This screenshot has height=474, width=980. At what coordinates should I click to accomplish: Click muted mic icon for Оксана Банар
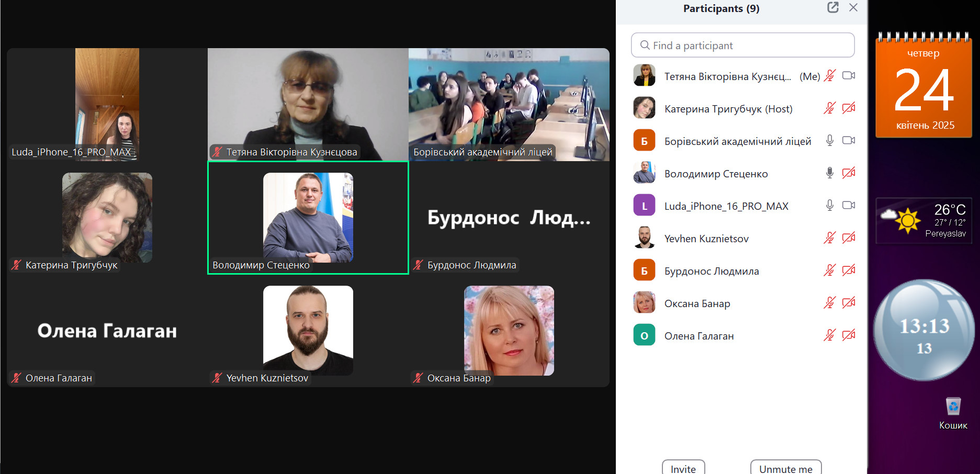[x=829, y=303]
